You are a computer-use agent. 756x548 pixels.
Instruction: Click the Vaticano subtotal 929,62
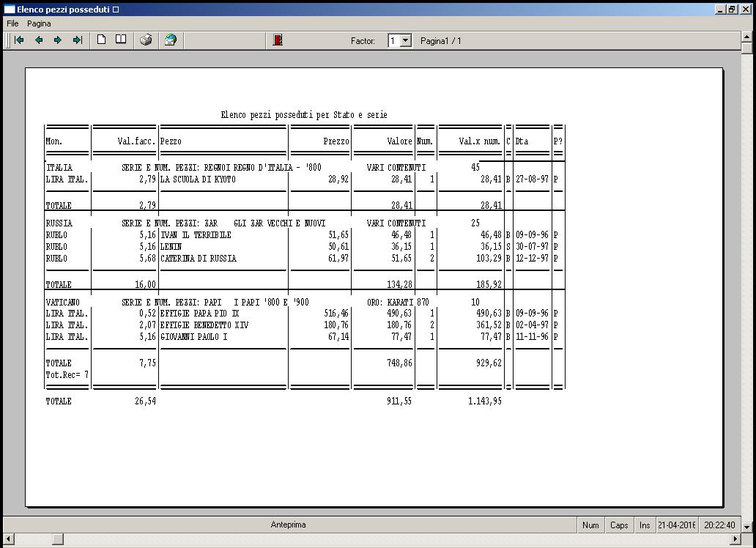coord(489,363)
